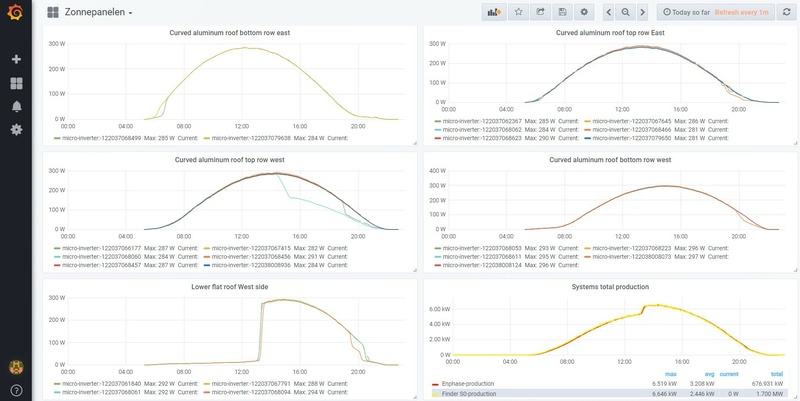Click the Add panel icon

click(494, 12)
